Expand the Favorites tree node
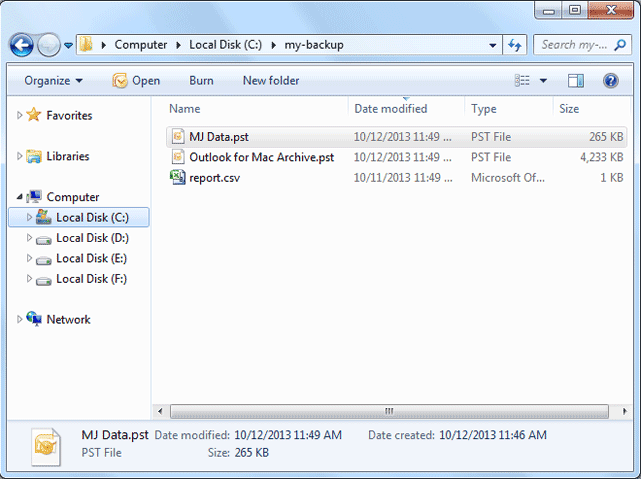This screenshot has height=479, width=642. click(x=19, y=115)
